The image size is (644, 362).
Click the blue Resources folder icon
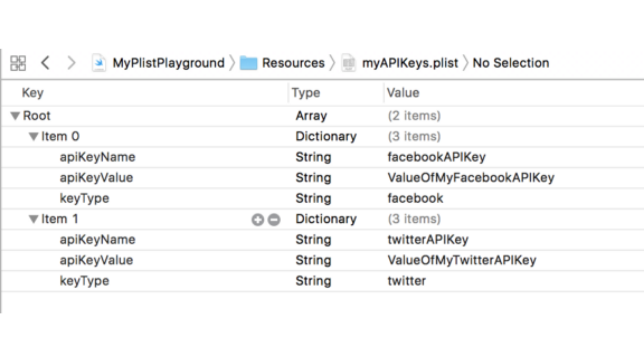tap(248, 63)
